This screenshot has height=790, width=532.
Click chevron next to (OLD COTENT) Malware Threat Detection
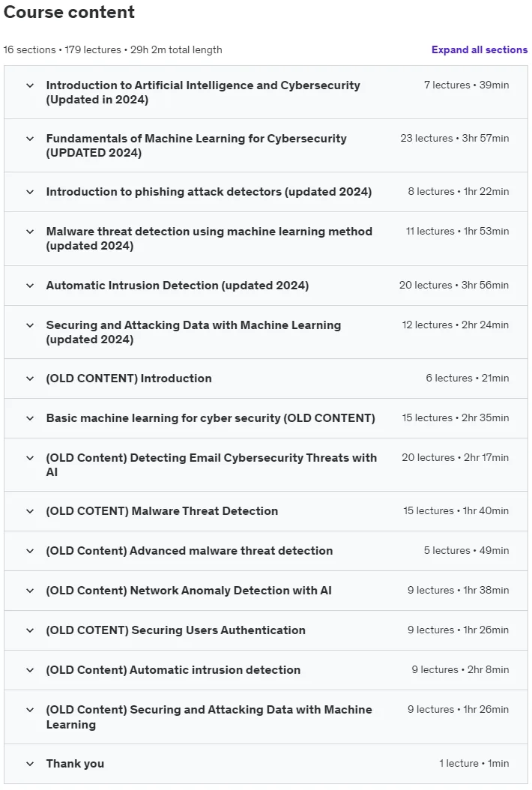(30, 511)
